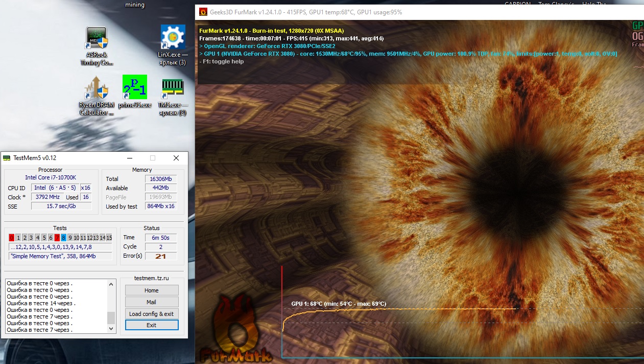Select the log line 'Ошибка в тесте 14 через'

click(x=41, y=303)
